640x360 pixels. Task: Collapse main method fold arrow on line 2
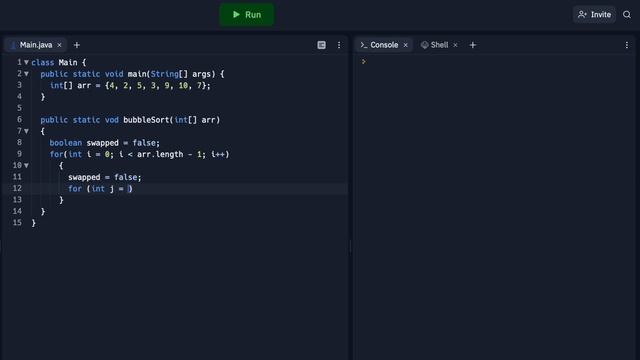click(x=27, y=74)
